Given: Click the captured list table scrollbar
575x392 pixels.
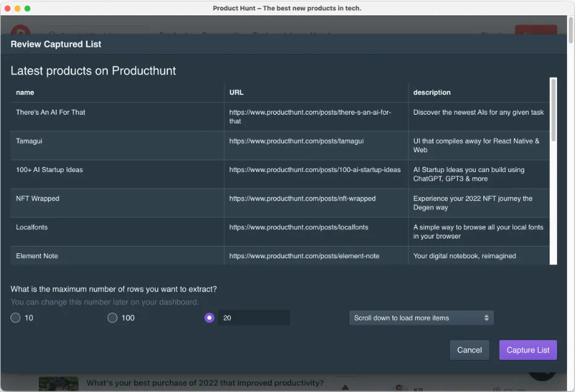Looking at the screenshot, I should [553, 110].
